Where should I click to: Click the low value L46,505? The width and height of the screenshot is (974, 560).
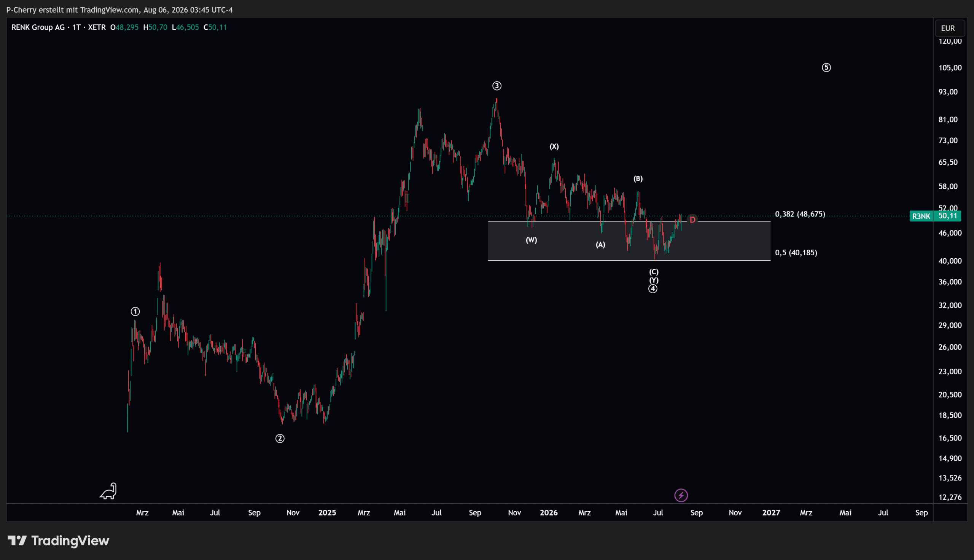pos(185,27)
